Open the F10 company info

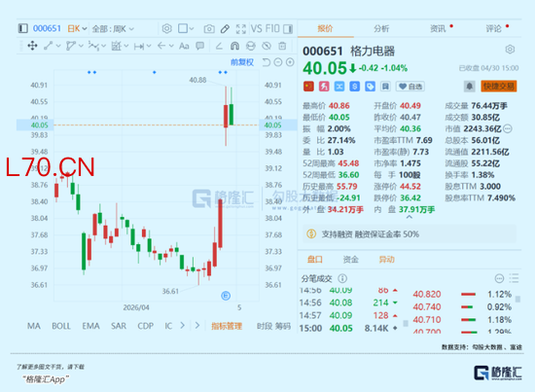272,28
